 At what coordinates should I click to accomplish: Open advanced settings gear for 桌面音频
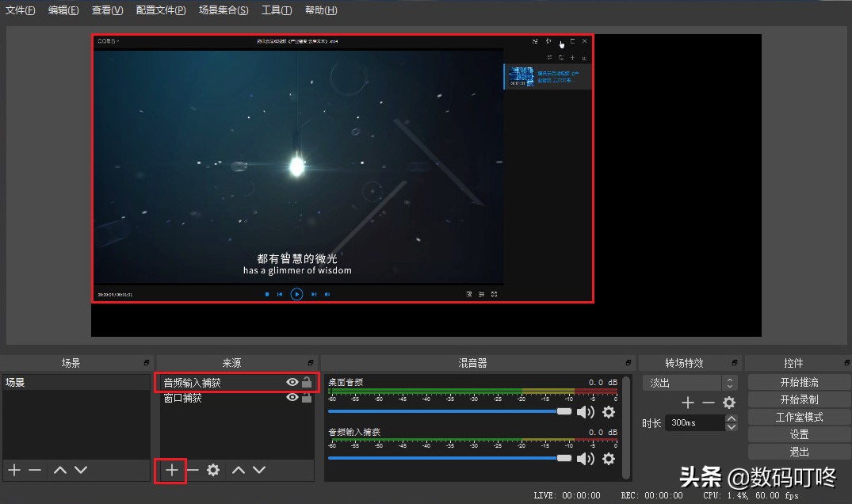[609, 411]
